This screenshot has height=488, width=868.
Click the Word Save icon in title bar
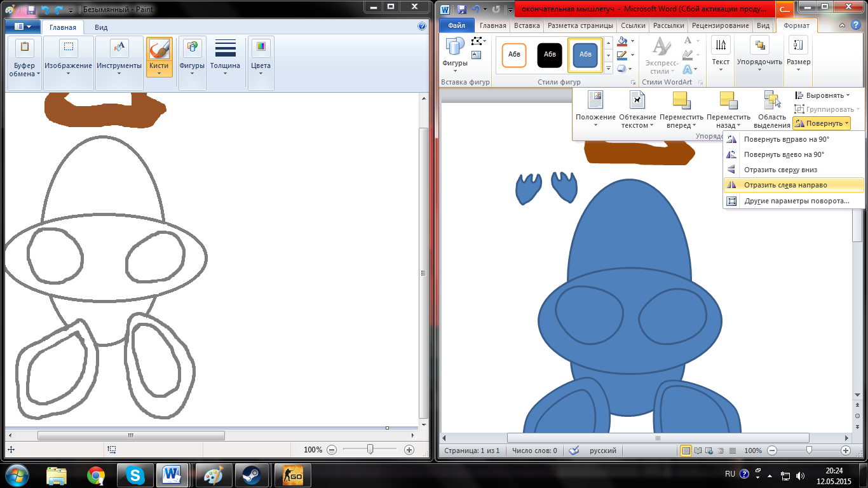461,10
